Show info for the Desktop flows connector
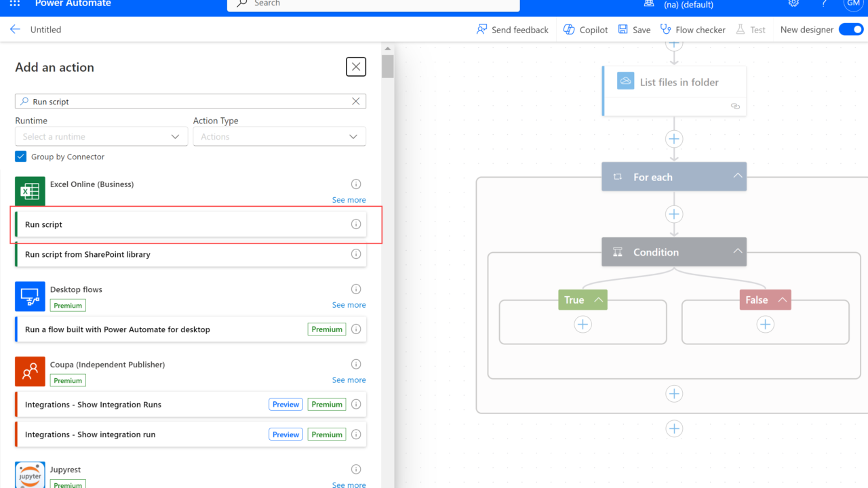Viewport: 868px width, 488px height. click(356, 289)
